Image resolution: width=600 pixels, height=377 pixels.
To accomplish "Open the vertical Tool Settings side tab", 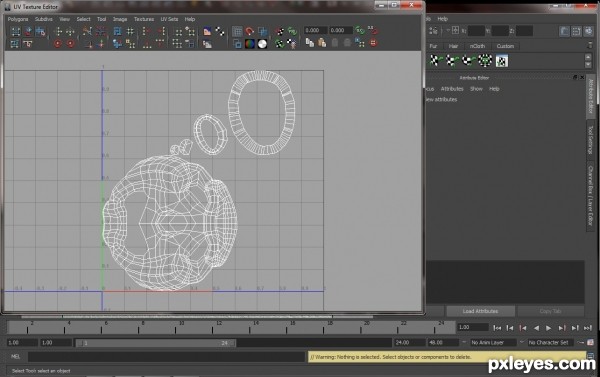I will pyautogui.click(x=590, y=140).
